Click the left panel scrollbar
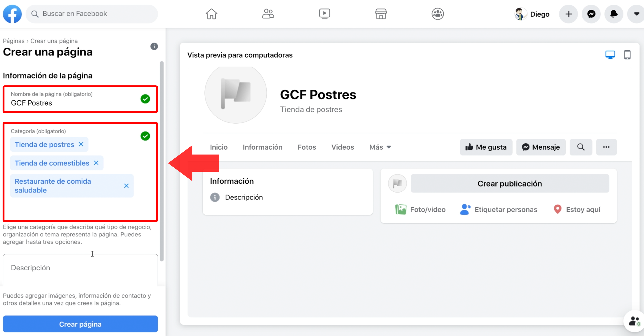Image resolution: width=644 pixels, height=336 pixels. (161, 161)
